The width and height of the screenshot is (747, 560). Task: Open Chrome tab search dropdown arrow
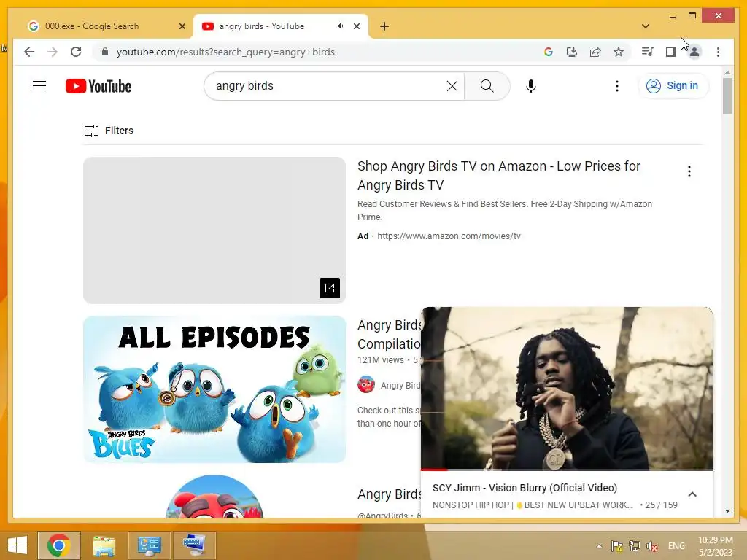pos(645,26)
